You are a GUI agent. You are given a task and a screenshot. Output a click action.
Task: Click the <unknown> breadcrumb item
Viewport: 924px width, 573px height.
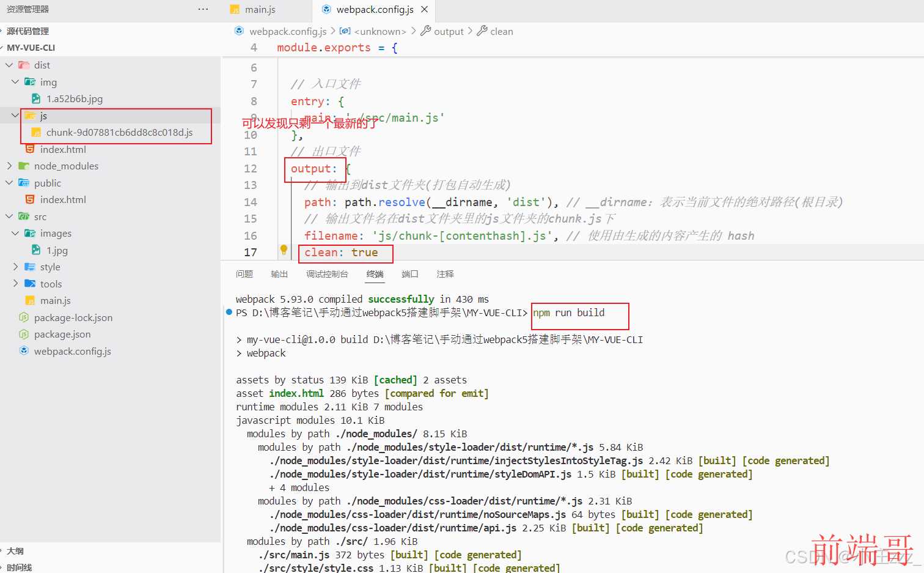tap(380, 31)
